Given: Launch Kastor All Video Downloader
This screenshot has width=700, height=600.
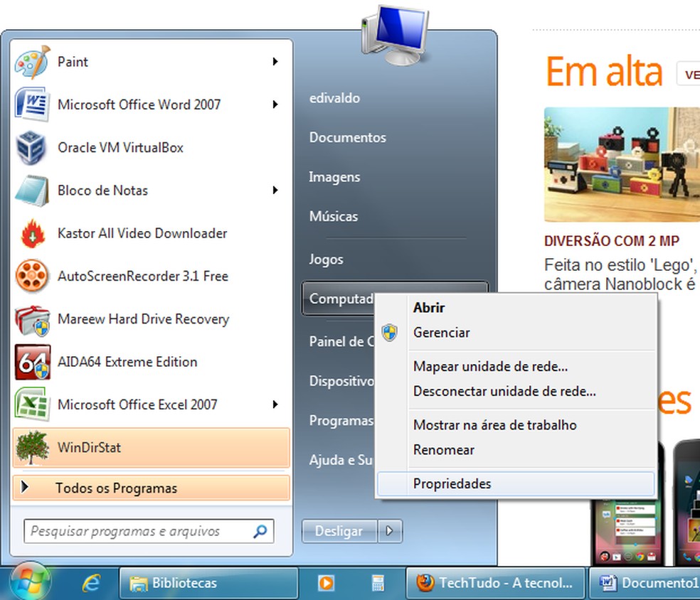Looking at the screenshot, I should [142, 233].
